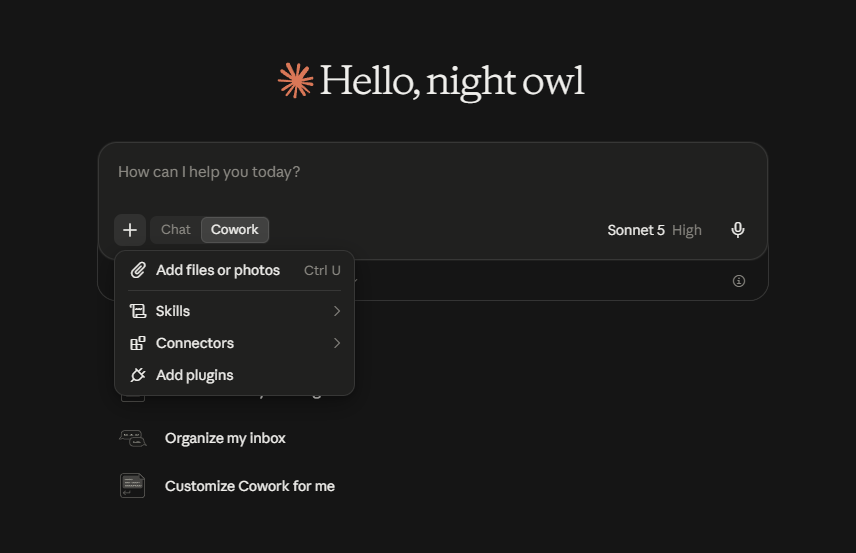This screenshot has width=856, height=553.
Task: Click the Skills scroll icon
Action: (x=138, y=311)
